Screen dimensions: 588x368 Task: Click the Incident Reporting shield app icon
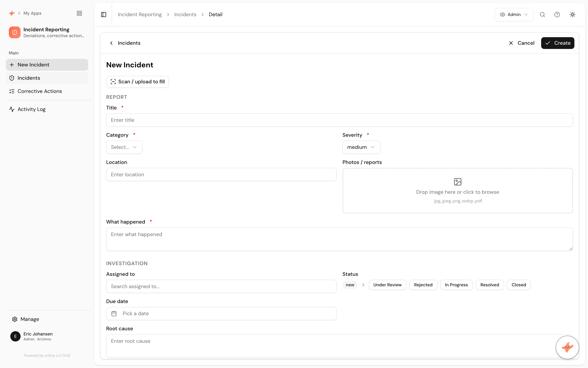[x=15, y=32]
